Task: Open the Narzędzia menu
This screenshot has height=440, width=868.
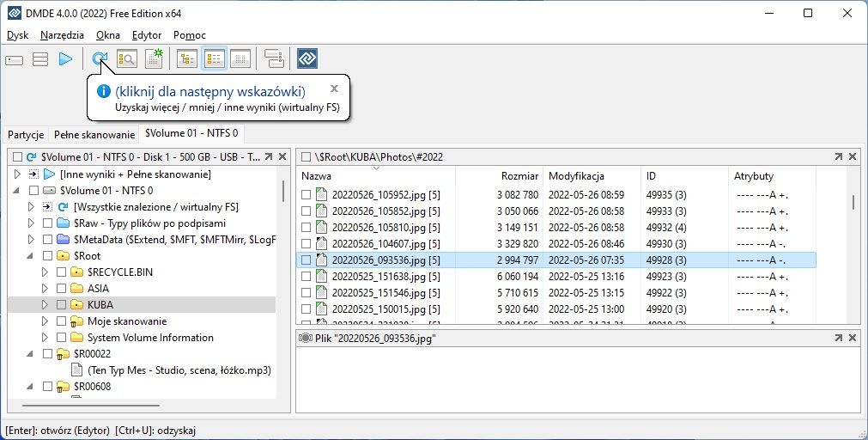Action: click(62, 35)
